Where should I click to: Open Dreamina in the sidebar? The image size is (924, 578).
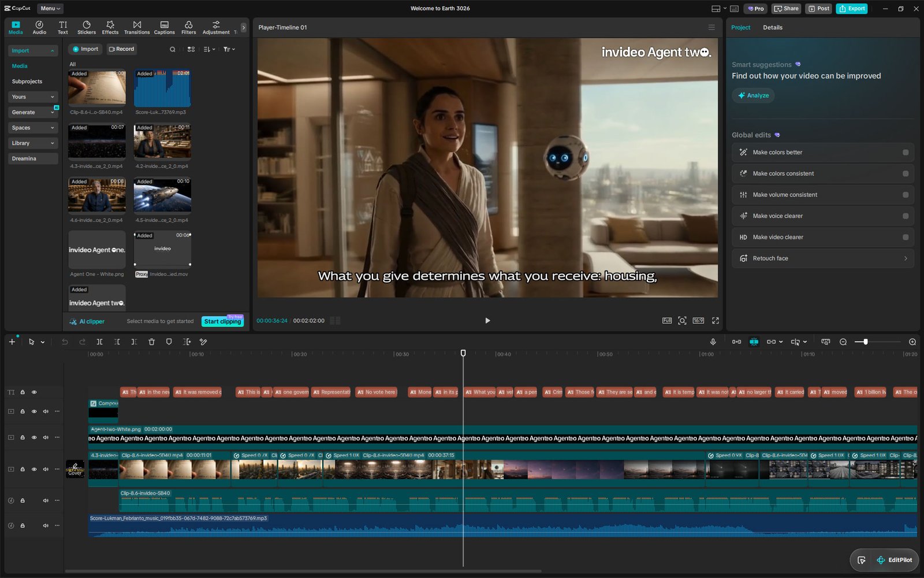click(x=32, y=158)
